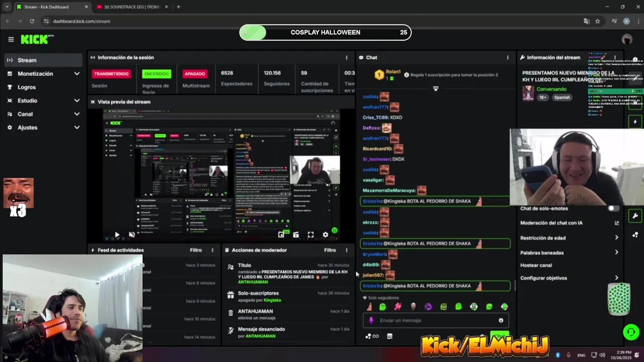The width and height of the screenshot is (644, 362).
Task: Select Stream in the sidebar
Action: pos(43,60)
